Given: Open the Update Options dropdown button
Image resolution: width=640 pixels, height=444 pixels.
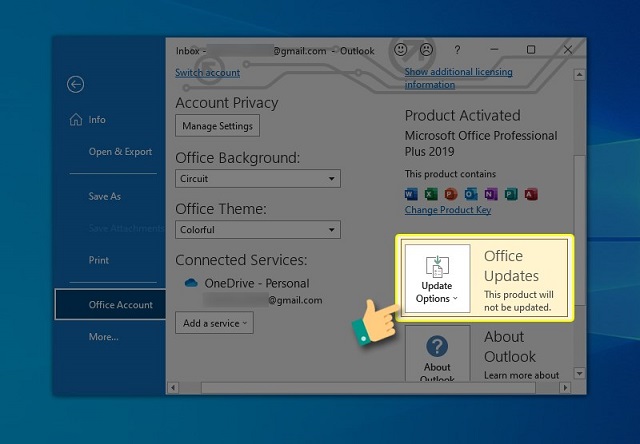Looking at the screenshot, I should [438, 279].
